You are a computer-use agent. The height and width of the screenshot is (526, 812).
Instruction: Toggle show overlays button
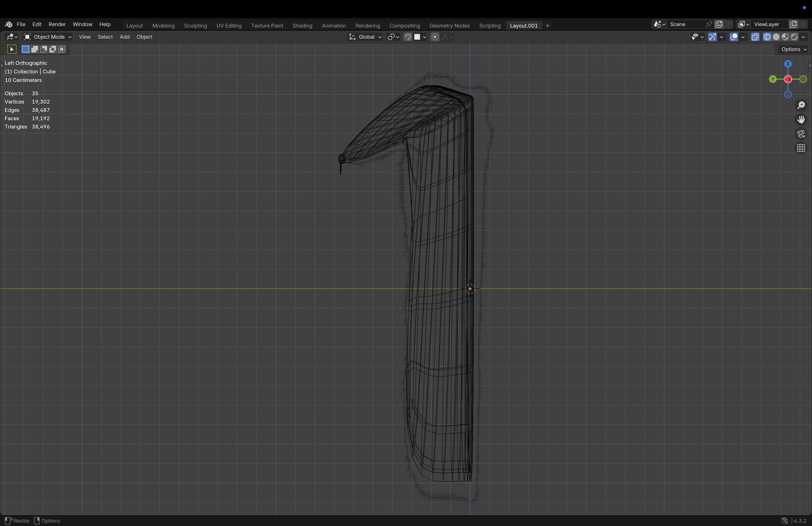click(x=734, y=37)
